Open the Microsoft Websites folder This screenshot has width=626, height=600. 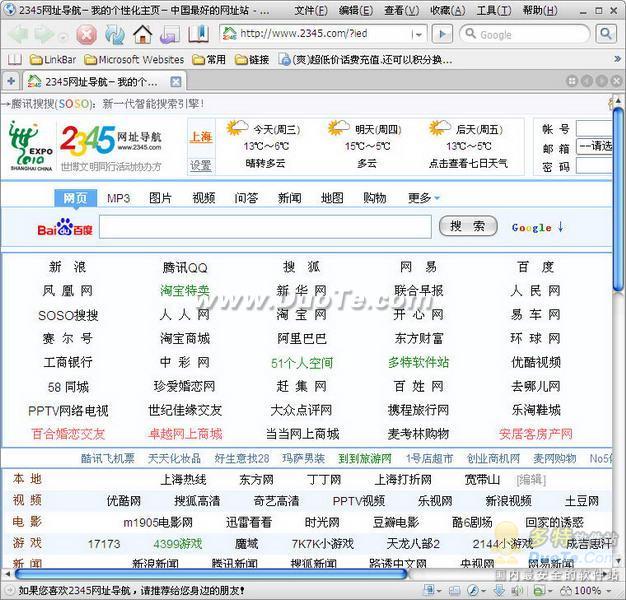tap(135, 60)
